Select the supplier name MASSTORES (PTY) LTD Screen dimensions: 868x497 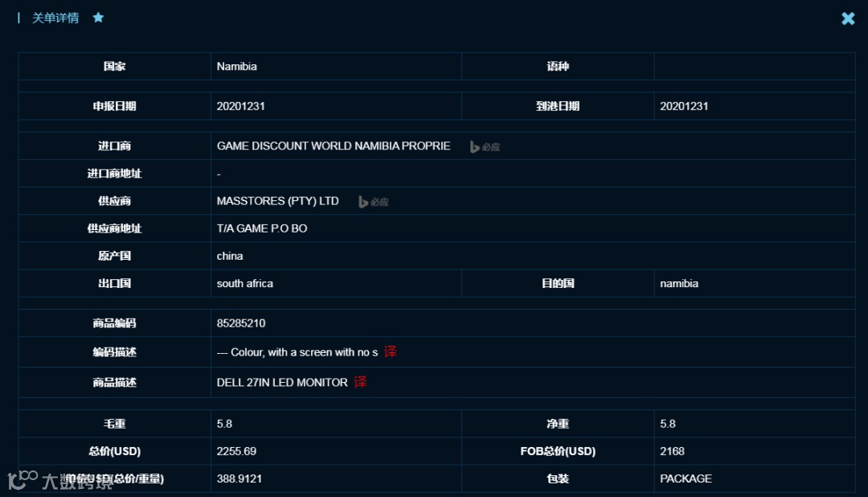277,200
